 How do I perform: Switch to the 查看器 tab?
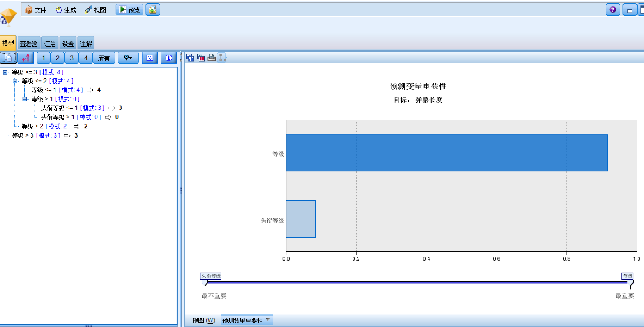click(x=29, y=43)
